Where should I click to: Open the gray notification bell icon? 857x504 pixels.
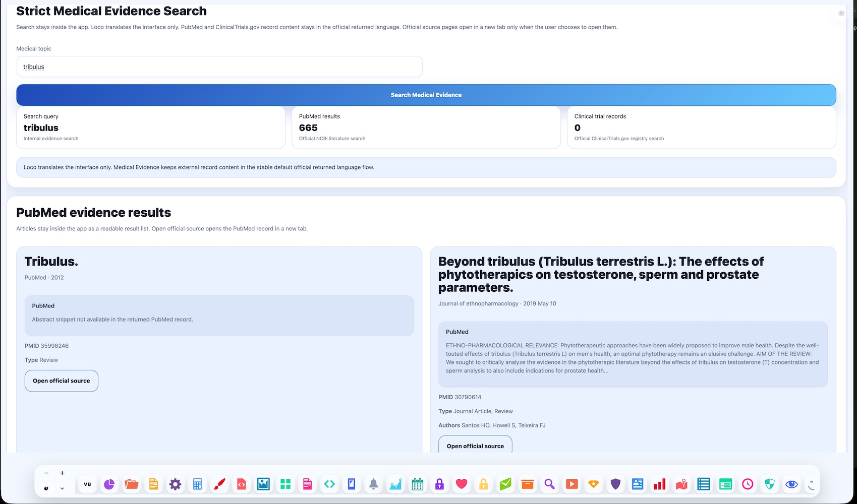(x=373, y=484)
